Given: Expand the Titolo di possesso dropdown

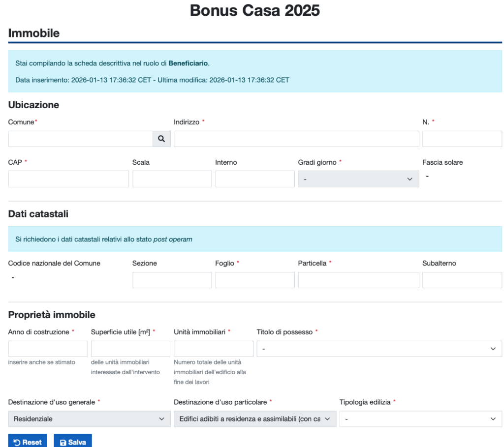Looking at the screenshot, I should pyautogui.click(x=379, y=349).
